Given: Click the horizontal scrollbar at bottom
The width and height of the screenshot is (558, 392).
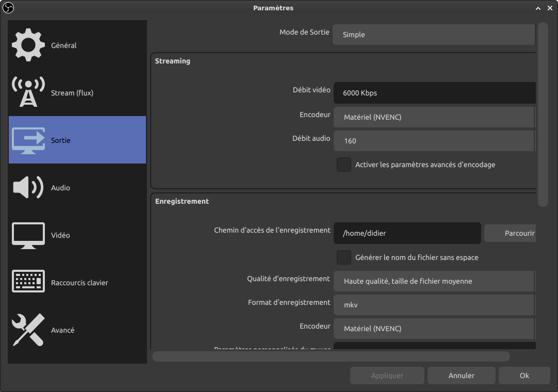Looking at the screenshot, I should tap(331, 356).
